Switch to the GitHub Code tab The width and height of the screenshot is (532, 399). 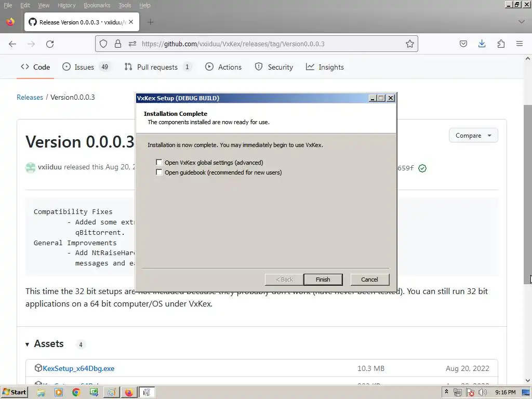click(35, 67)
